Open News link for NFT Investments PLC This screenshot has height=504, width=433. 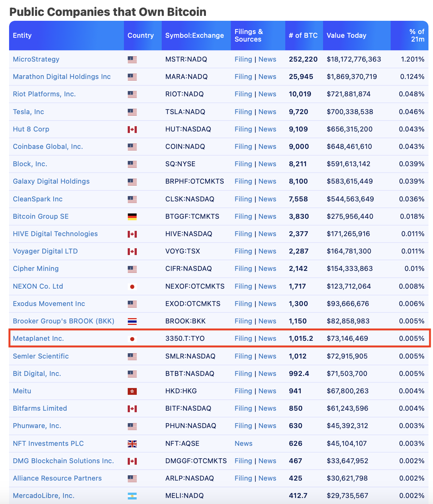point(243,444)
